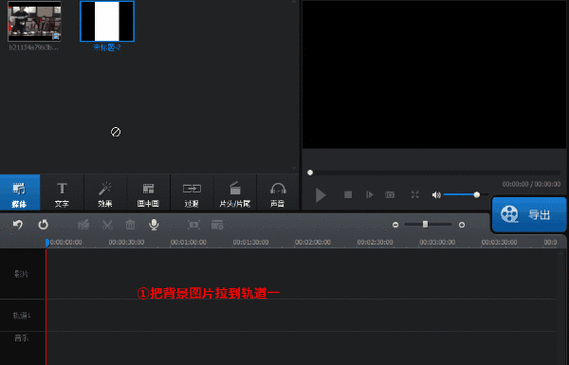Switch to the 文字 text tab
This screenshot has width=569, height=365.
(62, 193)
